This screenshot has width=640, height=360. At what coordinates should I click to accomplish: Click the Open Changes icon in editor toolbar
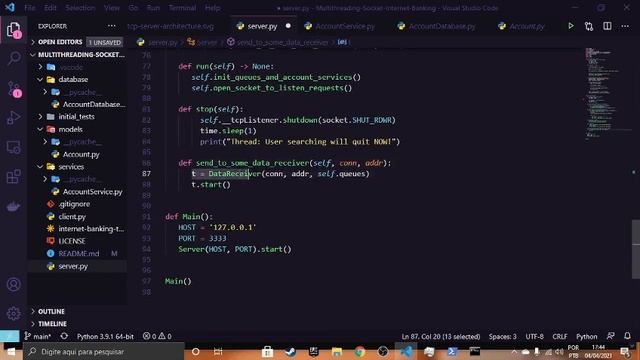coord(589,26)
